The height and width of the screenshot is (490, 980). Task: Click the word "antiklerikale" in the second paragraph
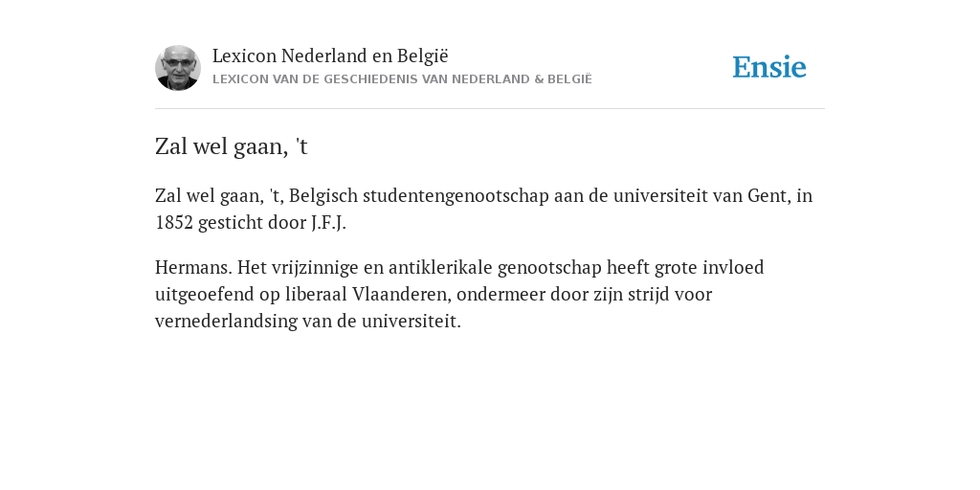pos(440,268)
